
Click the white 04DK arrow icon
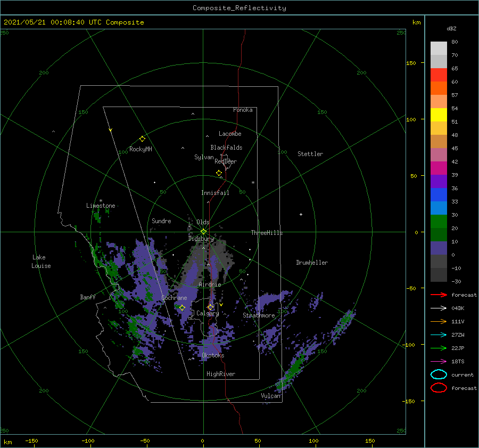pos(439,308)
